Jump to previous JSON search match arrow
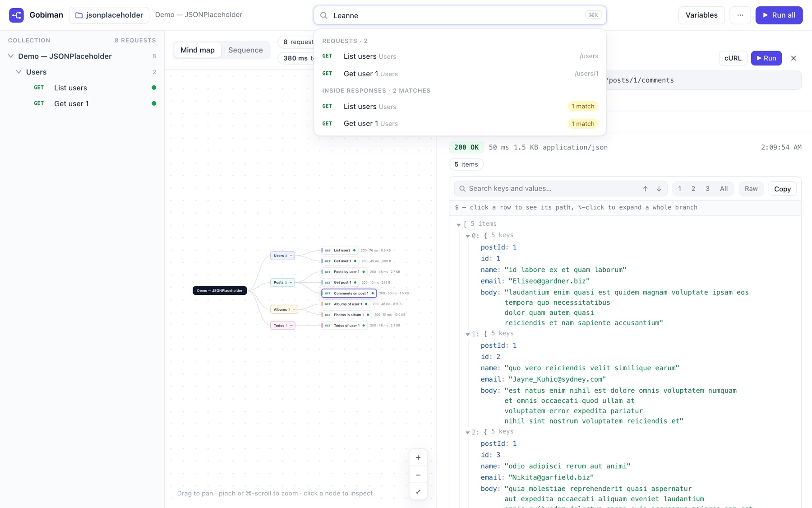The image size is (812, 508). 645,189
